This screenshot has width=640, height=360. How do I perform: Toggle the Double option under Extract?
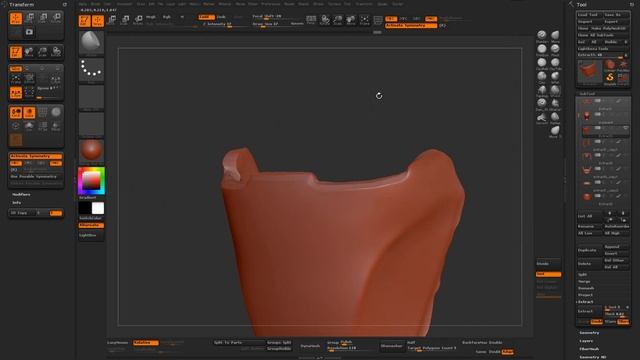(596, 322)
